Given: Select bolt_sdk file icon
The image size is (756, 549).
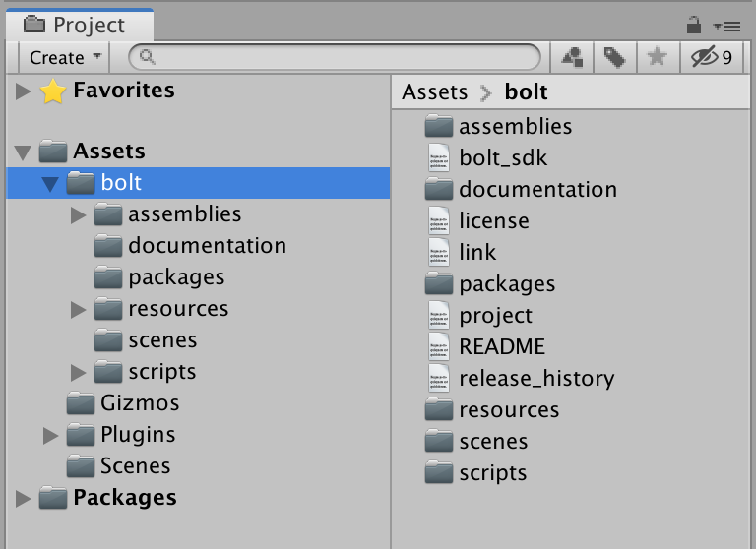Looking at the screenshot, I should 439,157.
